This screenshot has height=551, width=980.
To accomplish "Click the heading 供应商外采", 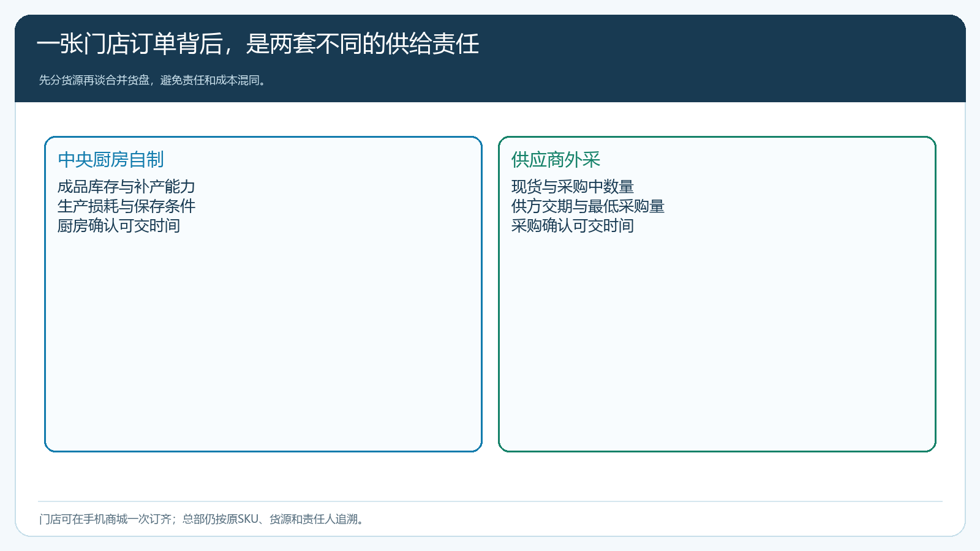I will [556, 160].
